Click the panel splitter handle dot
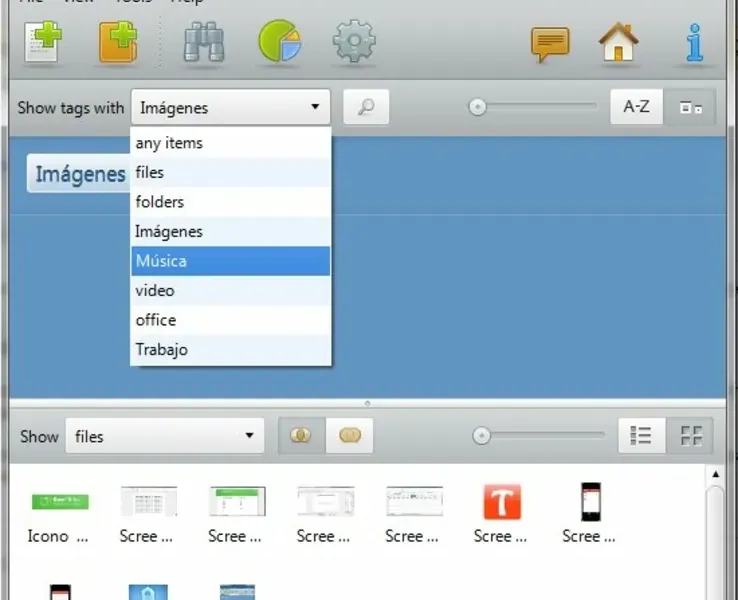The image size is (738, 600). tap(368, 403)
